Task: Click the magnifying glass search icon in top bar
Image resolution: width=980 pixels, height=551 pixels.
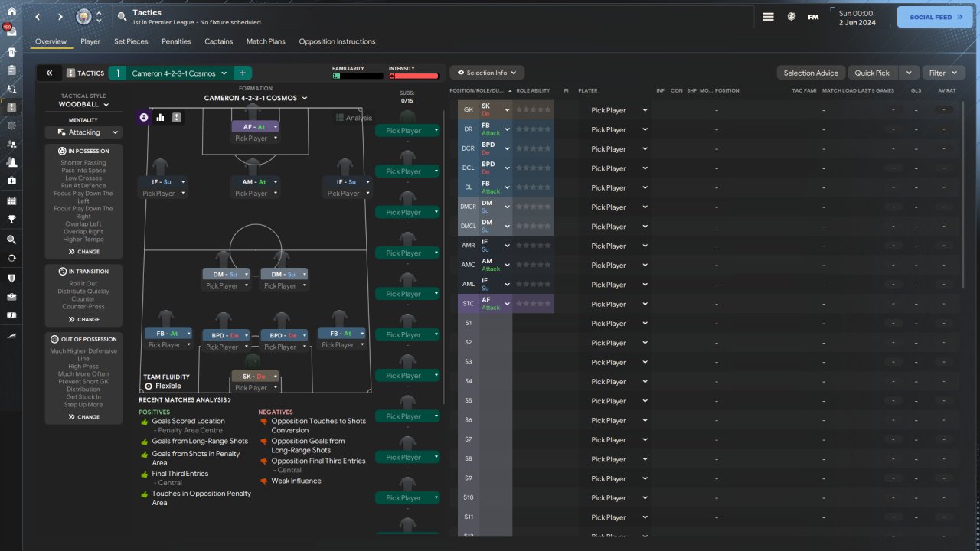Action: 123,16
